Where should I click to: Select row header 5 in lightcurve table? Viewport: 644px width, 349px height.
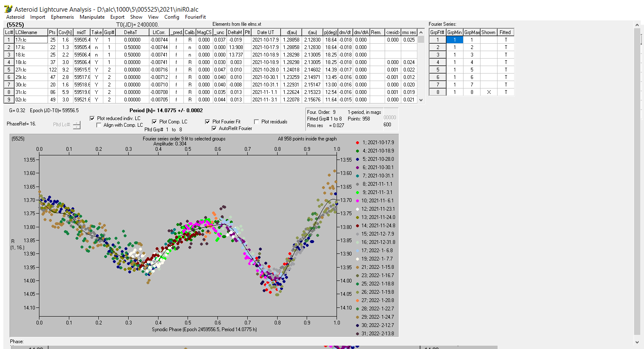coord(9,70)
